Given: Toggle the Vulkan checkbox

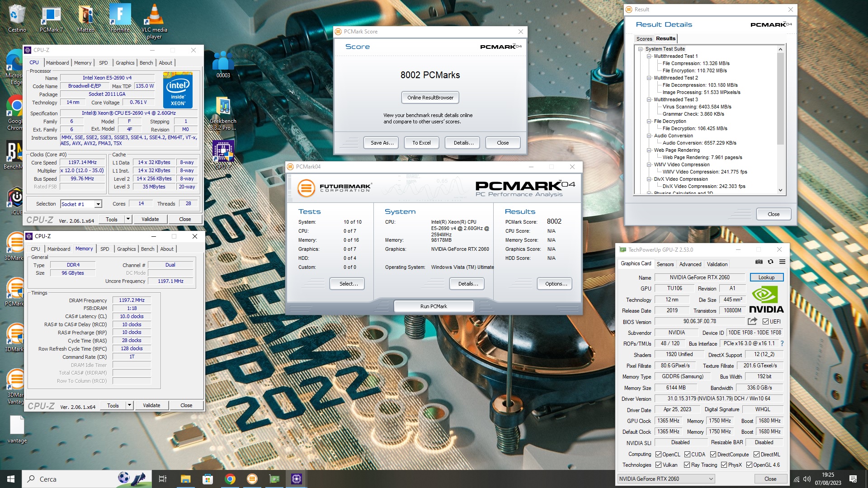Looking at the screenshot, I should [658, 465].
